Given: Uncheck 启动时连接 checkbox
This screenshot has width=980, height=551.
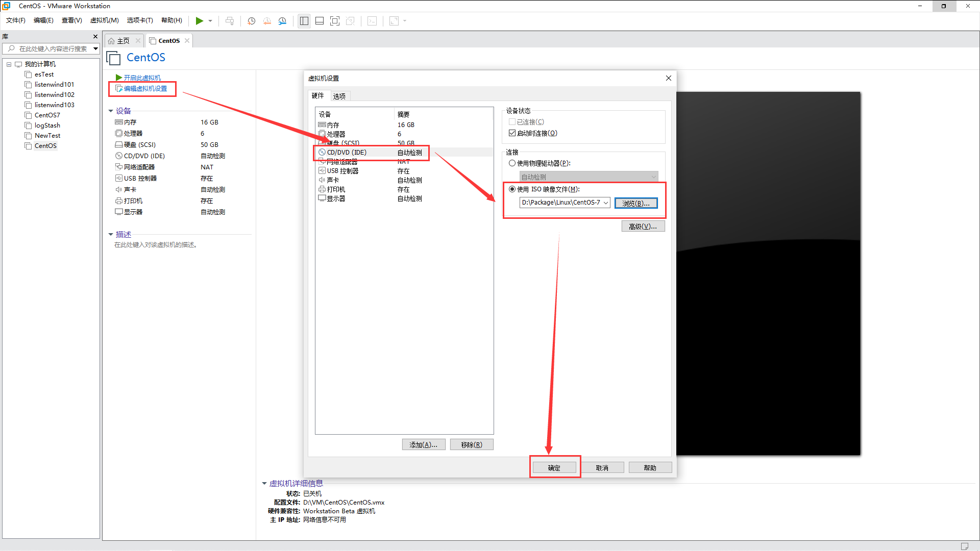Looking at the screenshot, I should [x=512, y=133].
